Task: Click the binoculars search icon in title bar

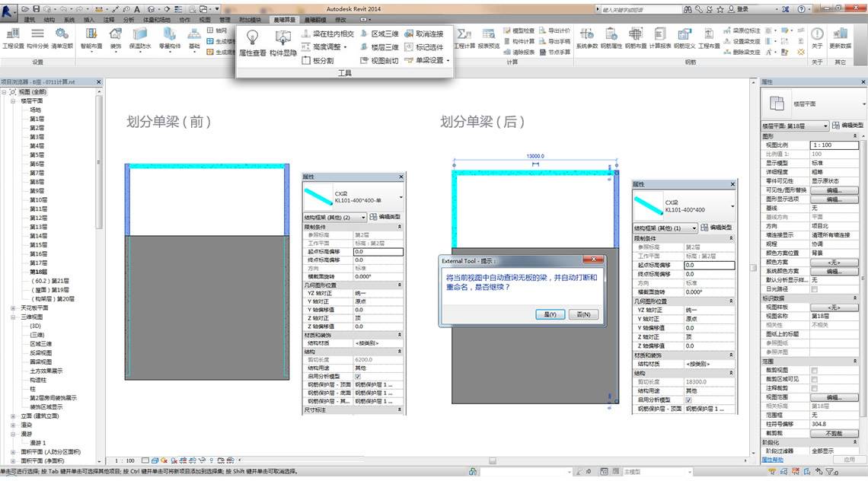Action: coord(688,9)
